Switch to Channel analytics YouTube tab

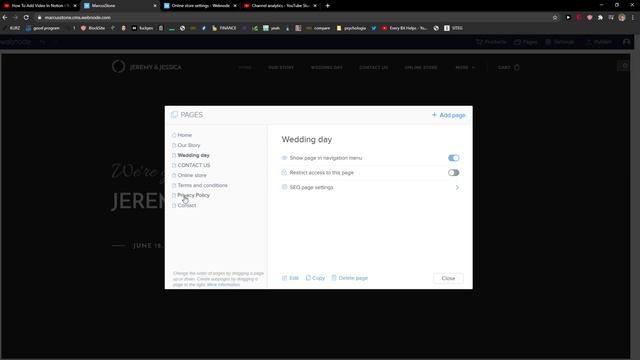[280, 6]
